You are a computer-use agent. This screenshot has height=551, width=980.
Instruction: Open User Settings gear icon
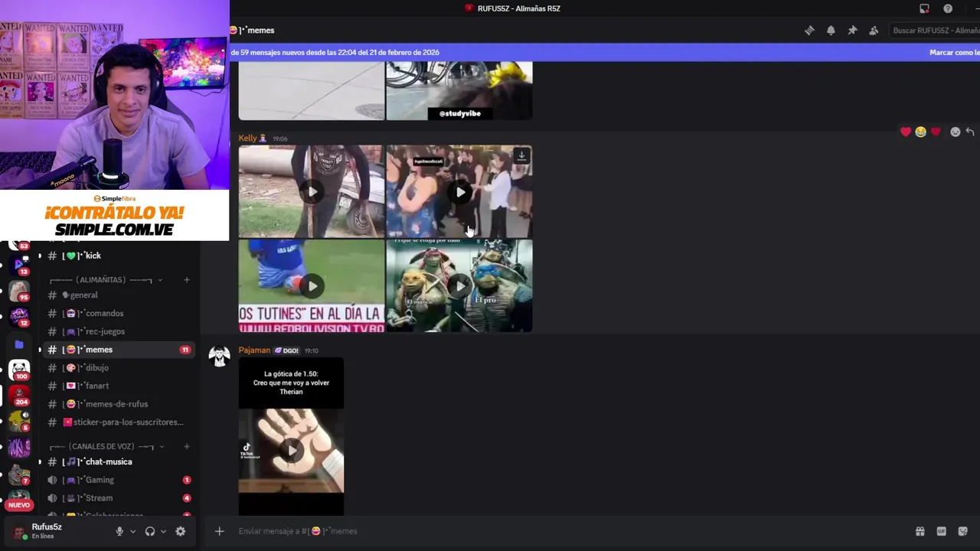pos(181,531)
